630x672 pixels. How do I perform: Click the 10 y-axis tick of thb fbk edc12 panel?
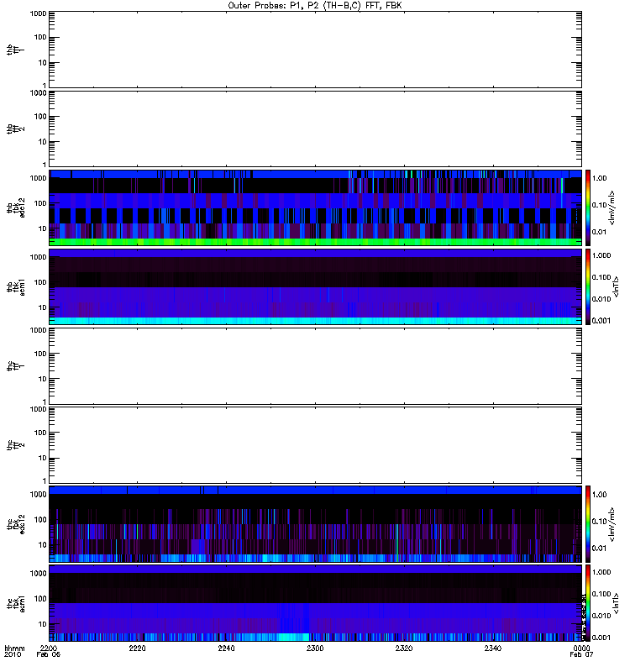43,228
